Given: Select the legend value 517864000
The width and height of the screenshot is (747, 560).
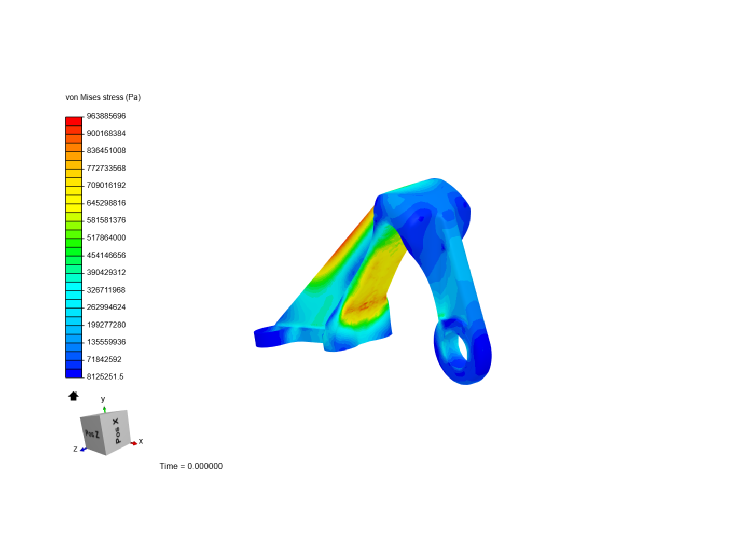Looking at the screenshot, I should [x=106, y=238].
